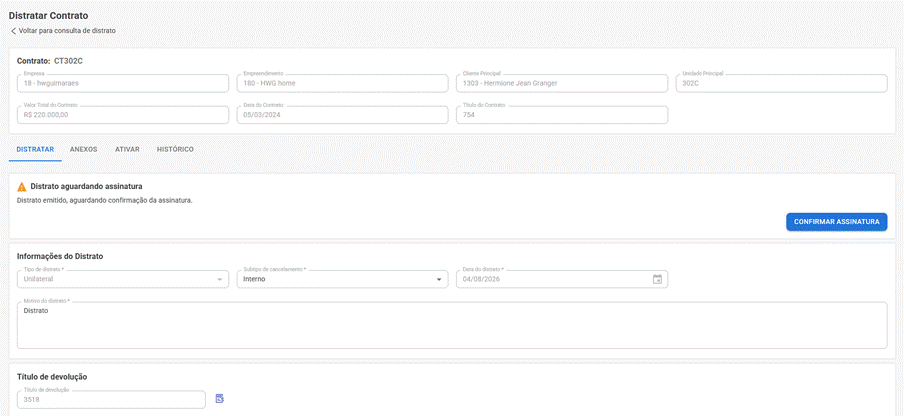Click the orange warning triangle icon

pos(22,187)
